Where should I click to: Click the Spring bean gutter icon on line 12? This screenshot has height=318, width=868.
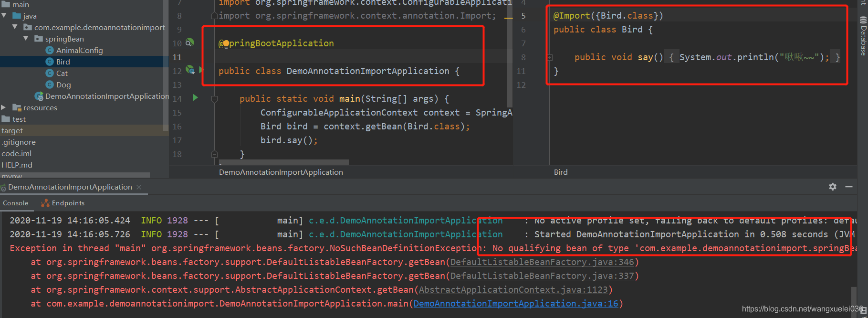pyautogui.click(x=189, y=70)
